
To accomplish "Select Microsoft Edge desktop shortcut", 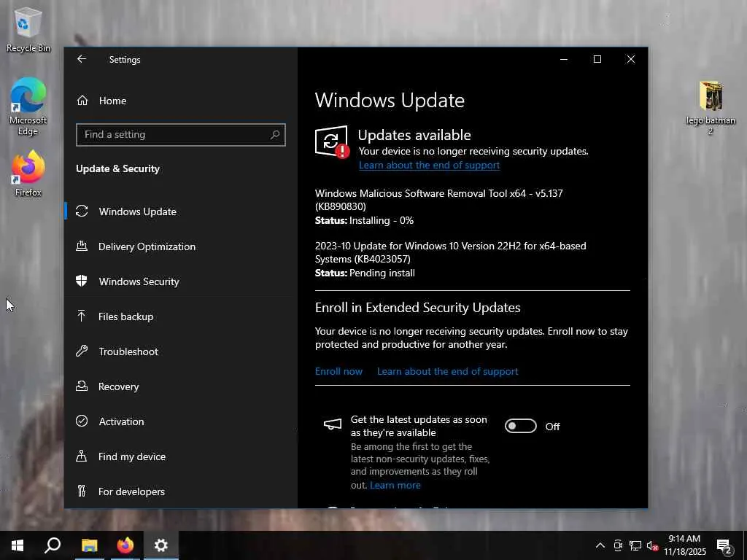I will click(x=28, y=106).
